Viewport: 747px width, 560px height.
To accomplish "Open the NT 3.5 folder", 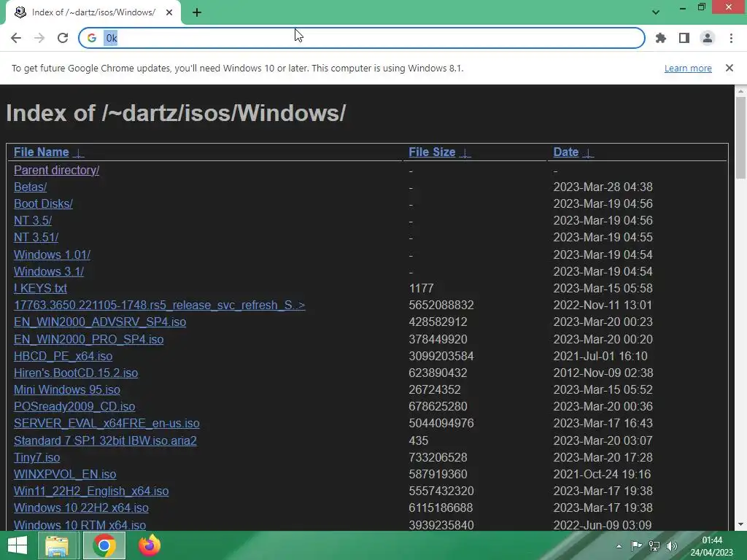I will (x=32, y=220).
